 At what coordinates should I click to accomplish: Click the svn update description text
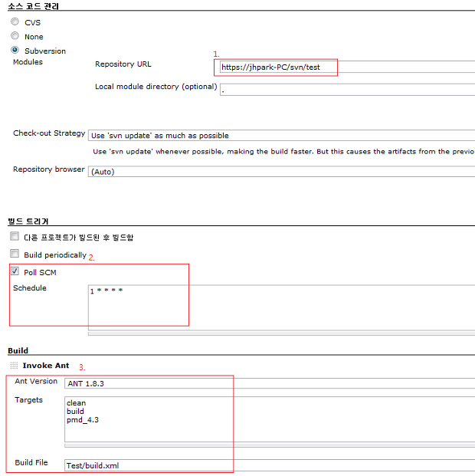283,152
